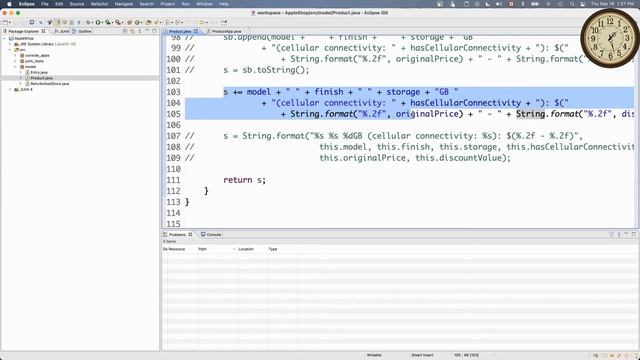Click the New Java Package toolbar icon

click(129, 22)
